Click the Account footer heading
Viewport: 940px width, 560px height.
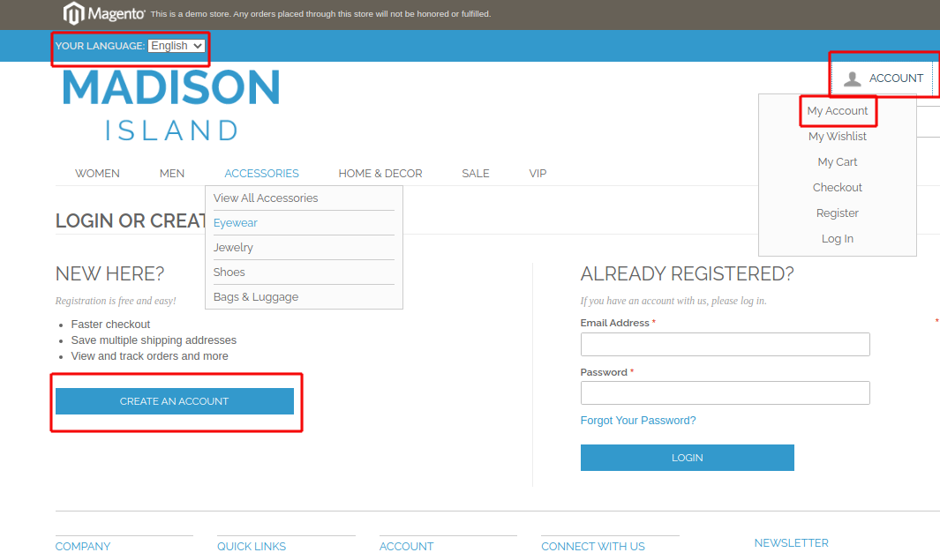tap(406, 547)
